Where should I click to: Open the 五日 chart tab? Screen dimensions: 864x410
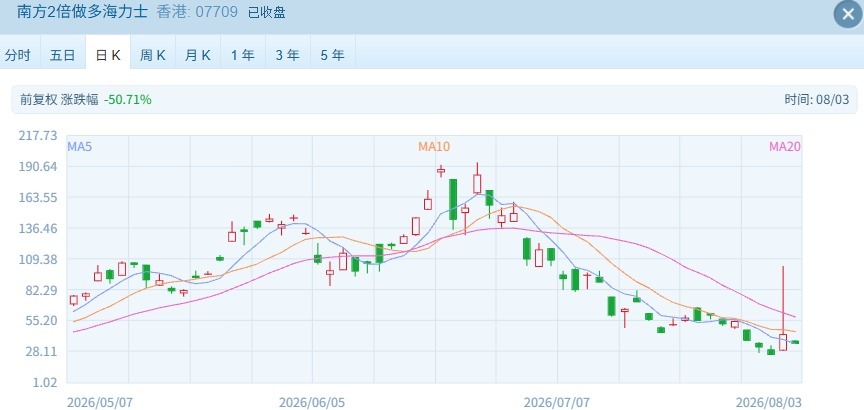tap(62, 55)
